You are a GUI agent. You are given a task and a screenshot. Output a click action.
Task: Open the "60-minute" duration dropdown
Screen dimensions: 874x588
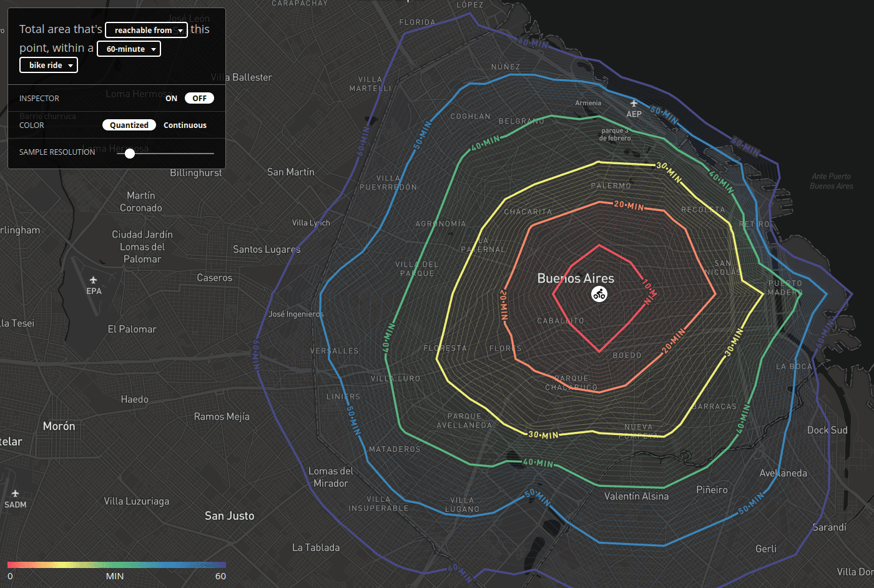click(129, 48)
